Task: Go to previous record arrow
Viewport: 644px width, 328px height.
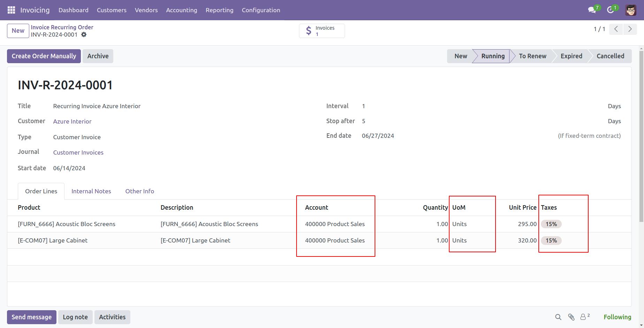Action: [616, 29]
